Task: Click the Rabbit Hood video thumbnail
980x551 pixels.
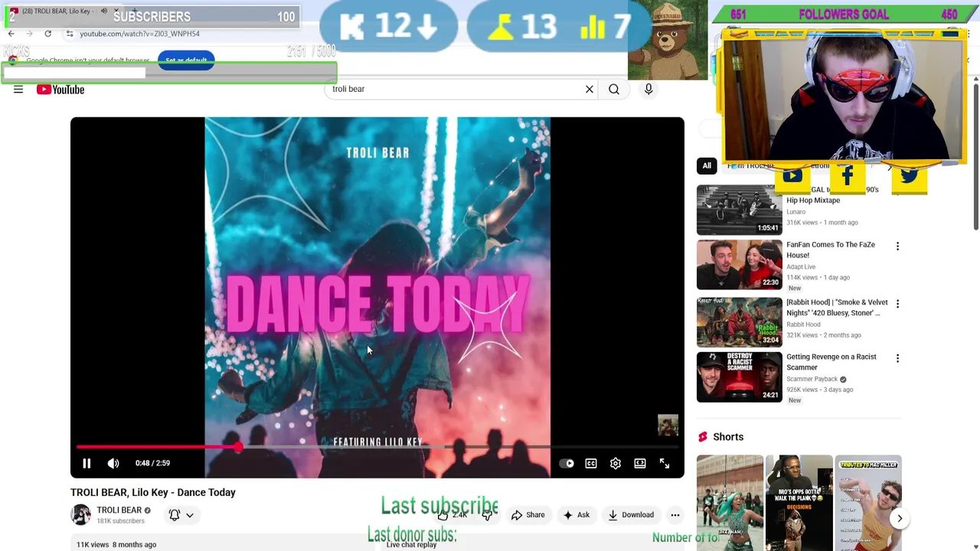Action: 739,322
